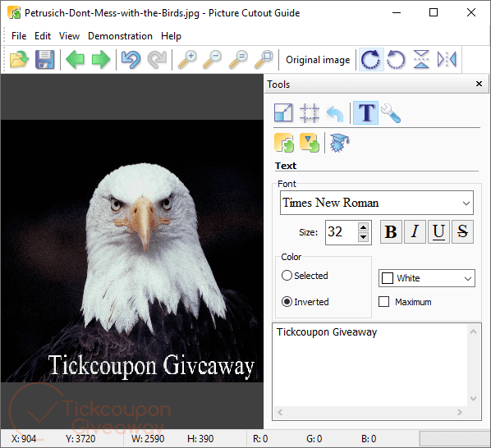Open the wrench settings tool
491x448 pixels.
pos(391,112)
